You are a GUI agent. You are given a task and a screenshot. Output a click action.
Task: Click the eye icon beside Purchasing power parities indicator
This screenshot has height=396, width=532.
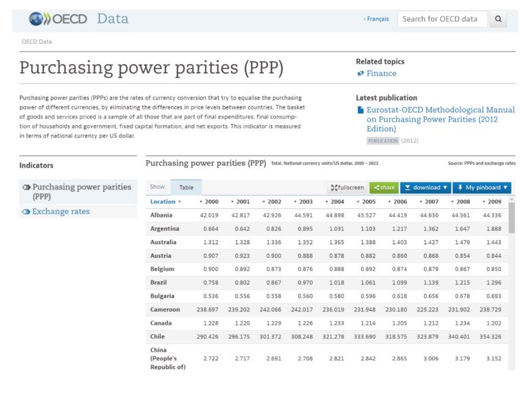point(26,187)
